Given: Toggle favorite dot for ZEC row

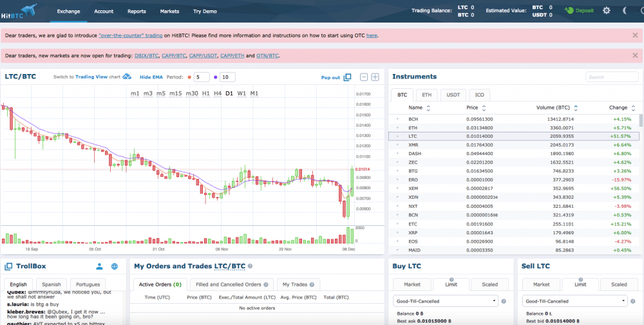Looking at the screenshot, I should (397, 162).
